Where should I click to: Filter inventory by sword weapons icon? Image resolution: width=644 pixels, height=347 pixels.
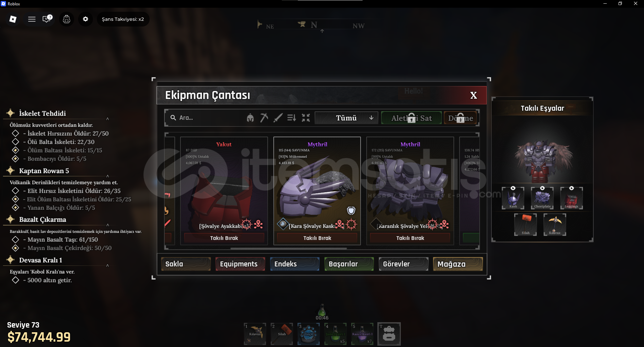[278, 118]
